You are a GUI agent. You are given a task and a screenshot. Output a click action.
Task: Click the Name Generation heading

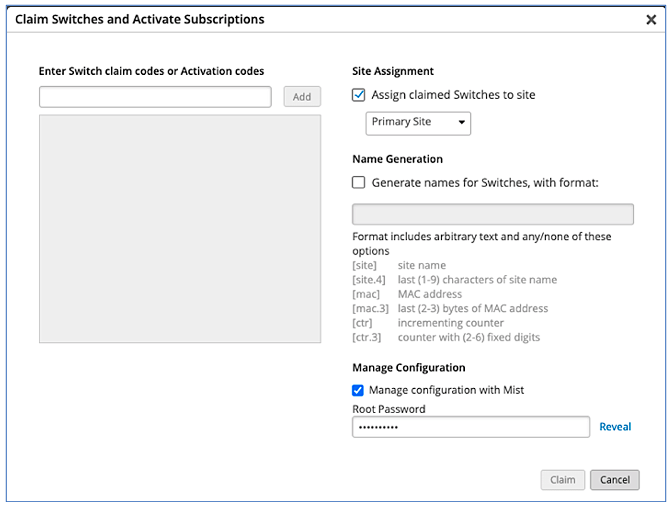point(397,159)
